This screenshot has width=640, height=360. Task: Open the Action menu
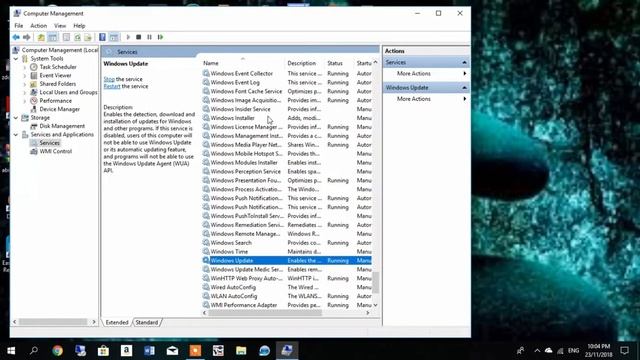tap(38, 25)
